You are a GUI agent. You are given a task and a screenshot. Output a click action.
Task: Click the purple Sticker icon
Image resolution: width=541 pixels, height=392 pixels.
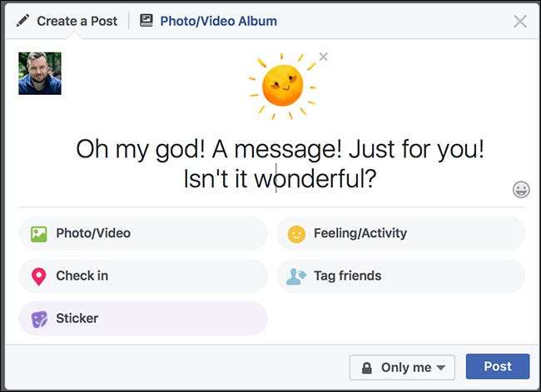(38, 319)
